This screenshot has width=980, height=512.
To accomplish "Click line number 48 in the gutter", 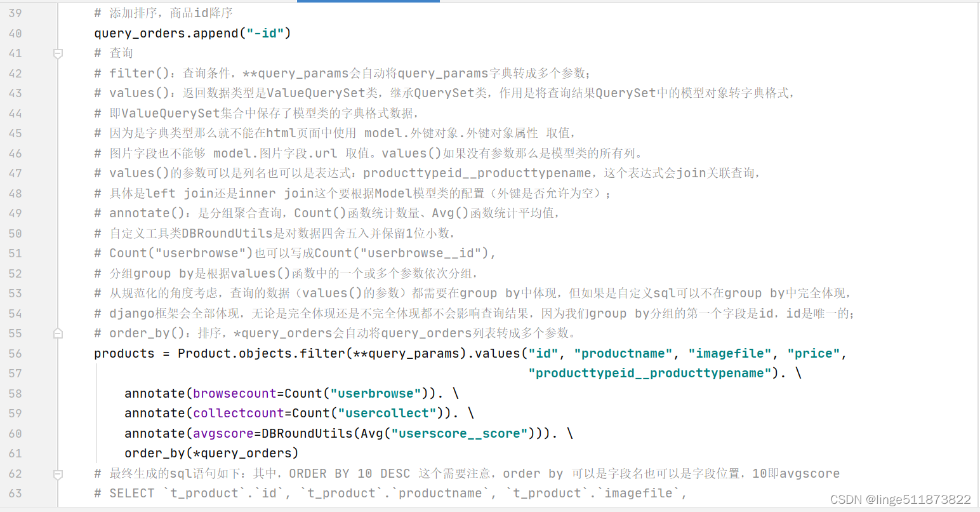I will (15, 193).
